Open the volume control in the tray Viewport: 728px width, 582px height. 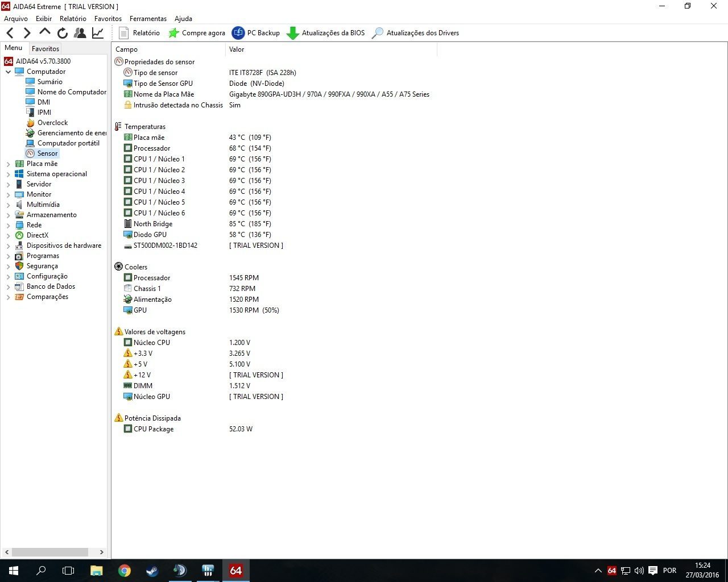639,571
